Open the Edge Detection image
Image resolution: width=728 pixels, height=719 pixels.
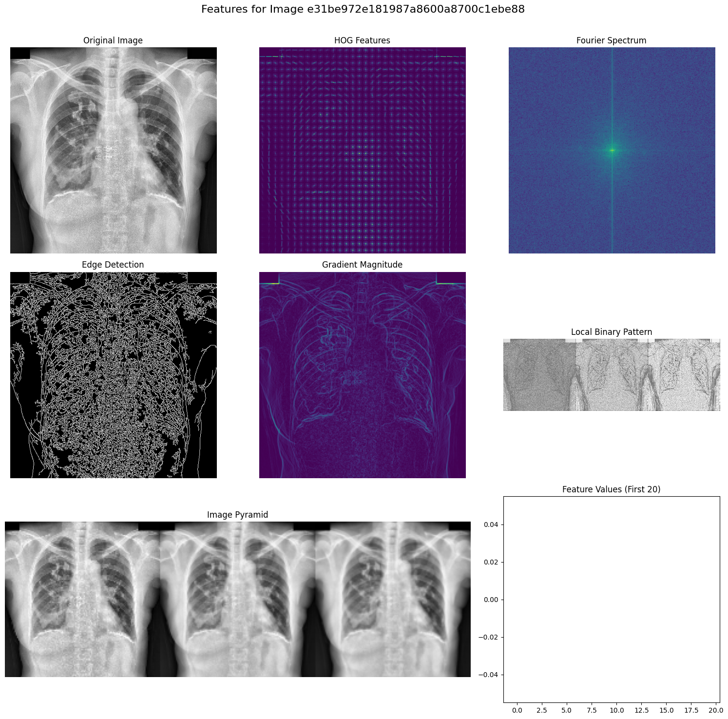click(113, 375)
